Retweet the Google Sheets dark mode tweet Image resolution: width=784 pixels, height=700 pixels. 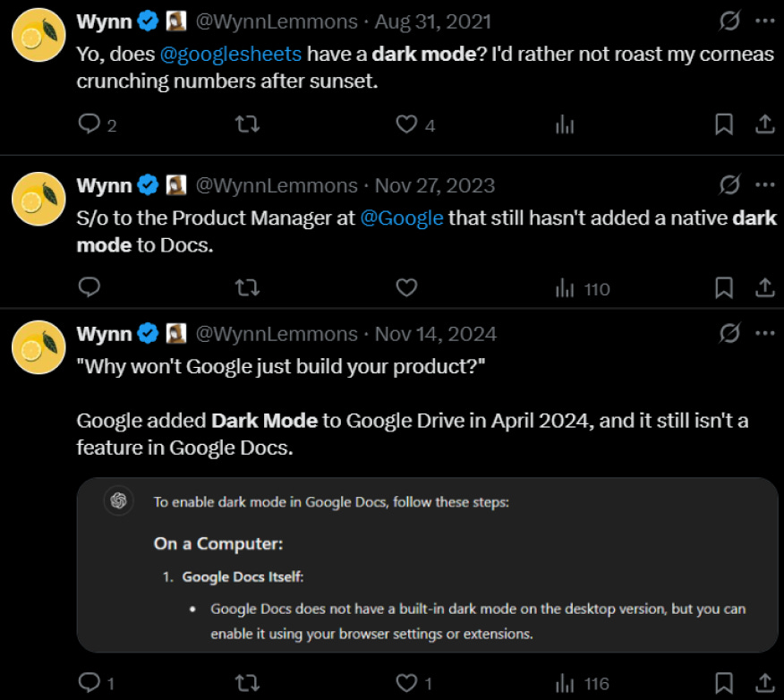[247, 124]
